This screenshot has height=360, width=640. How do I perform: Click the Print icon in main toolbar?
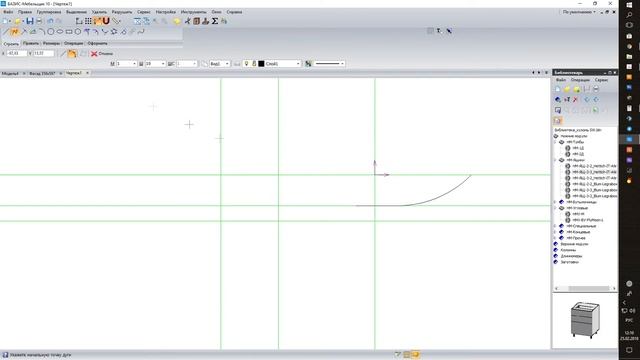[x=39, y=21]
